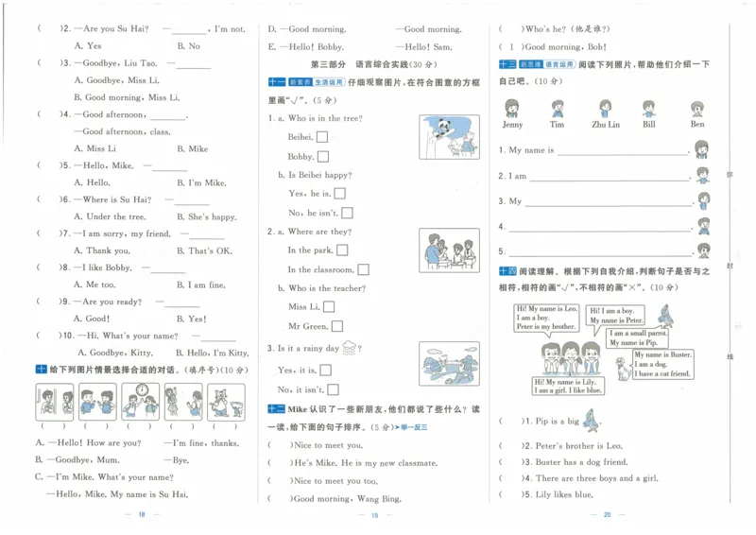Choose "B. Good morning, Miss Li."
This screenshot has width=756, height=535.
coord(128,97)
